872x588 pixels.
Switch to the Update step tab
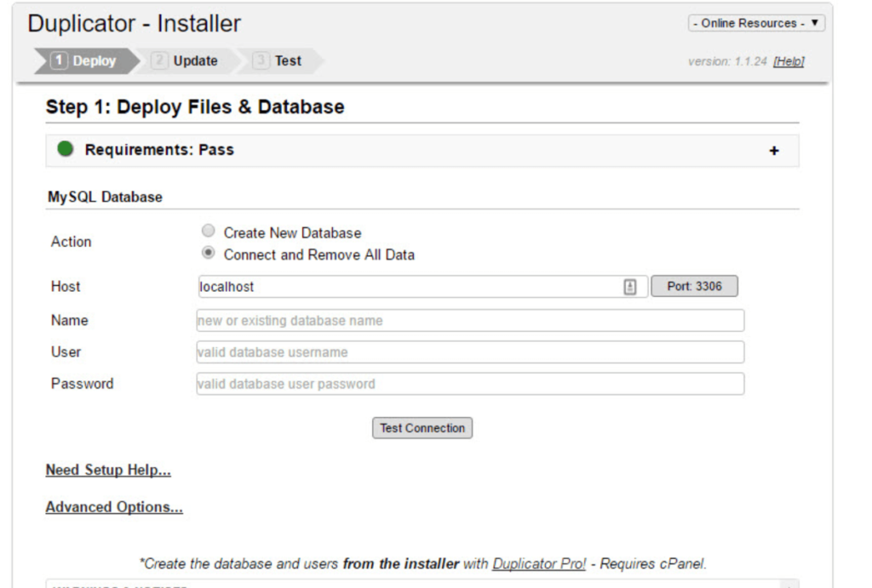[x=186, y=61]
